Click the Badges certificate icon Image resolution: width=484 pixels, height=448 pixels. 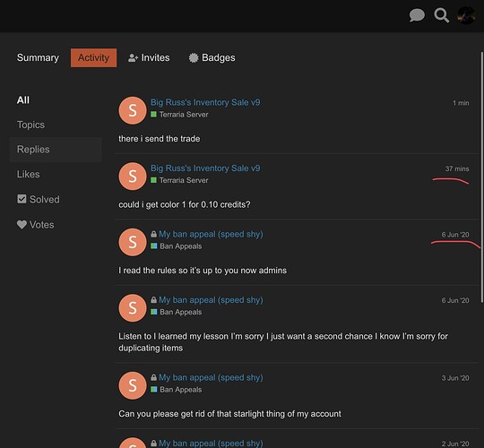[x=194, y=57]
